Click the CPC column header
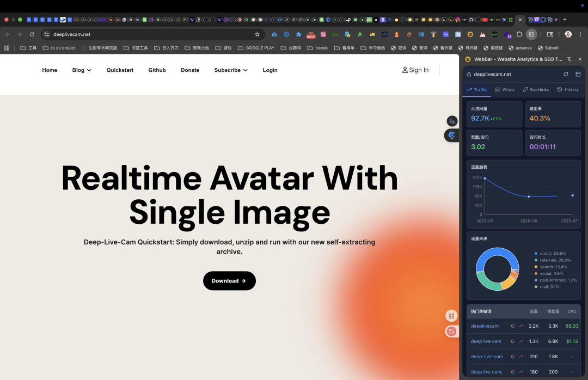This screenshot has width=588, height=380. 572,311
